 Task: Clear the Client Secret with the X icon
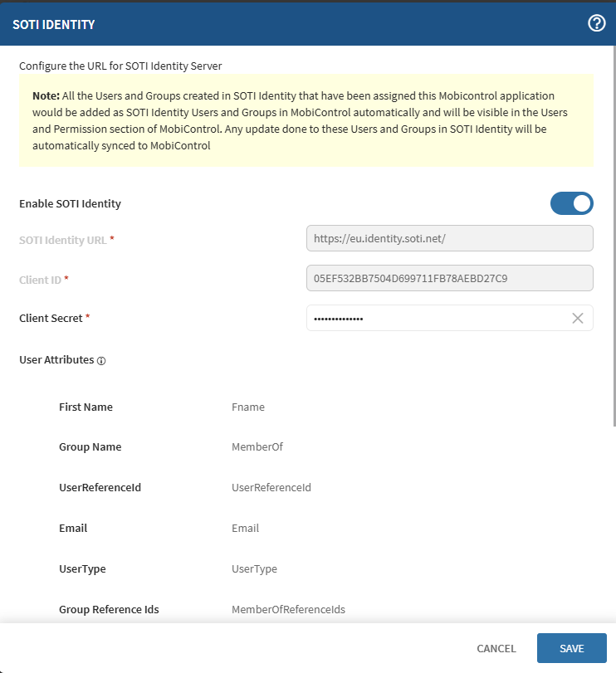578,318
